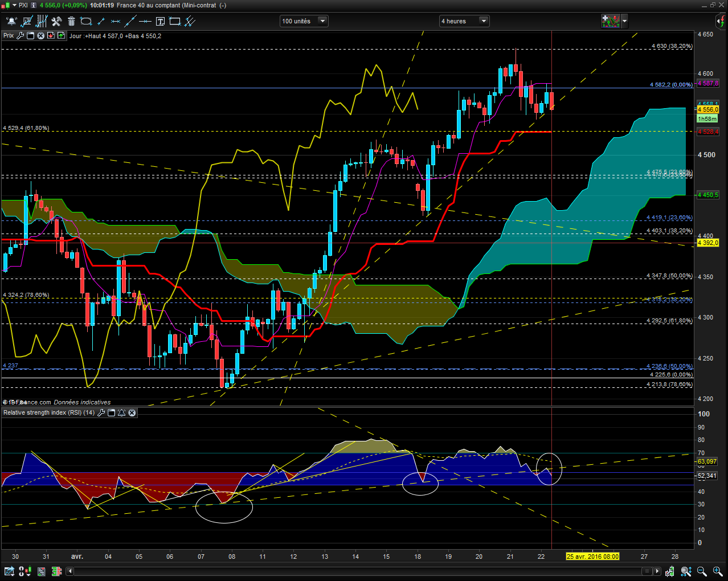Click the Prix panel label

tap(9, 35)
